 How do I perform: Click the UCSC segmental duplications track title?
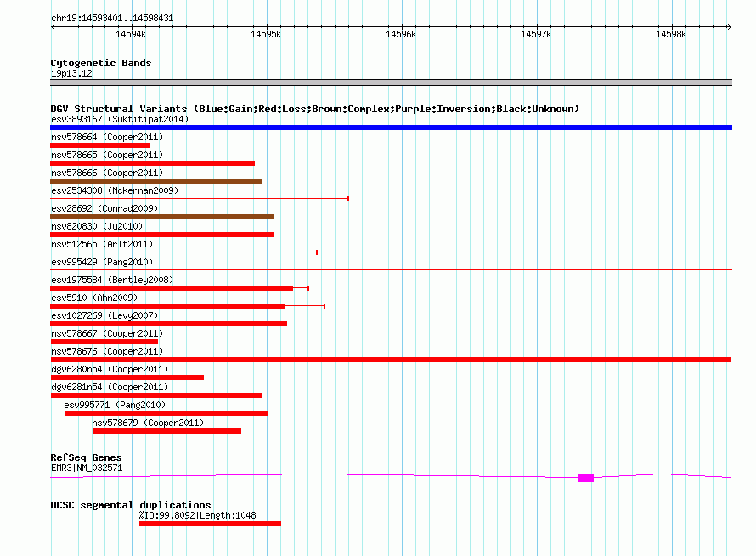click(131, 505)
